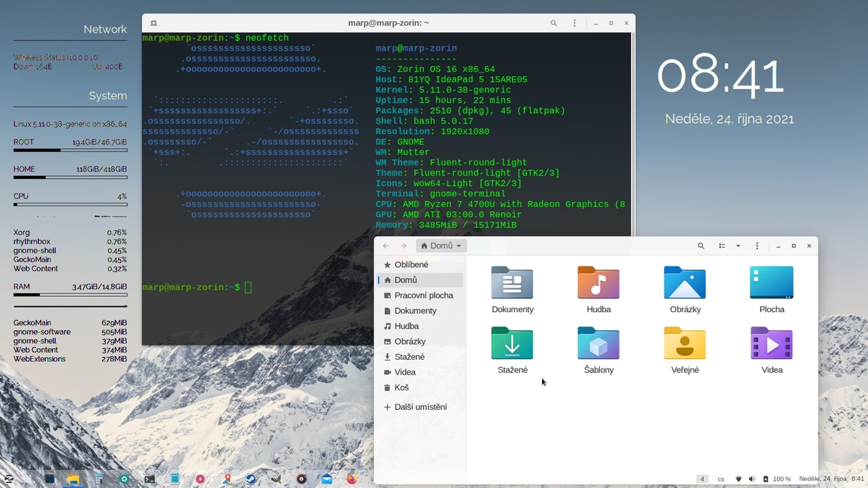Open Zorin menu on taskbar
Screen dimensions: 868x488
pos(9,479)
